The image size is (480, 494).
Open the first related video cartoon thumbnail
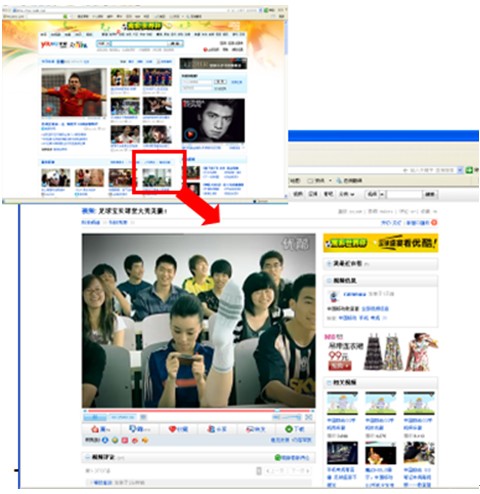point(342,403)
